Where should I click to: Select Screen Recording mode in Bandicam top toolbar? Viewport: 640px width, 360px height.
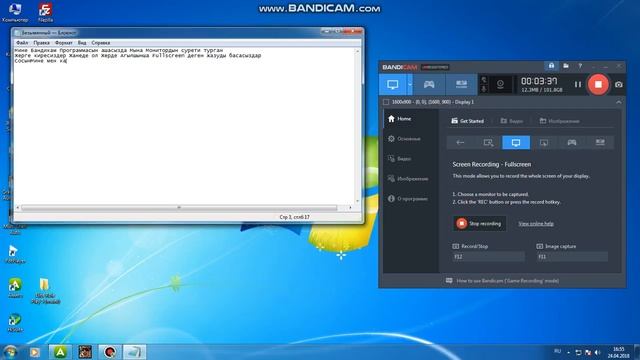tap(393, 84)
